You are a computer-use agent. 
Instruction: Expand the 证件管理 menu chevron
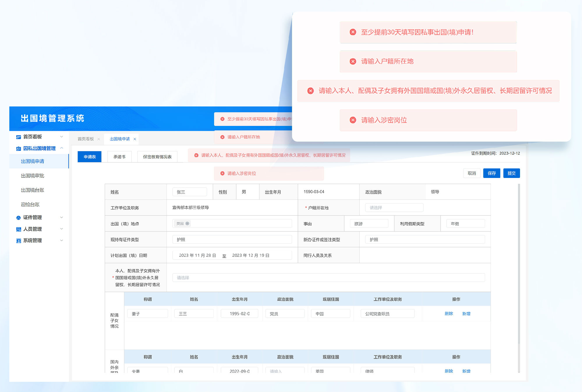coord(61,218)
